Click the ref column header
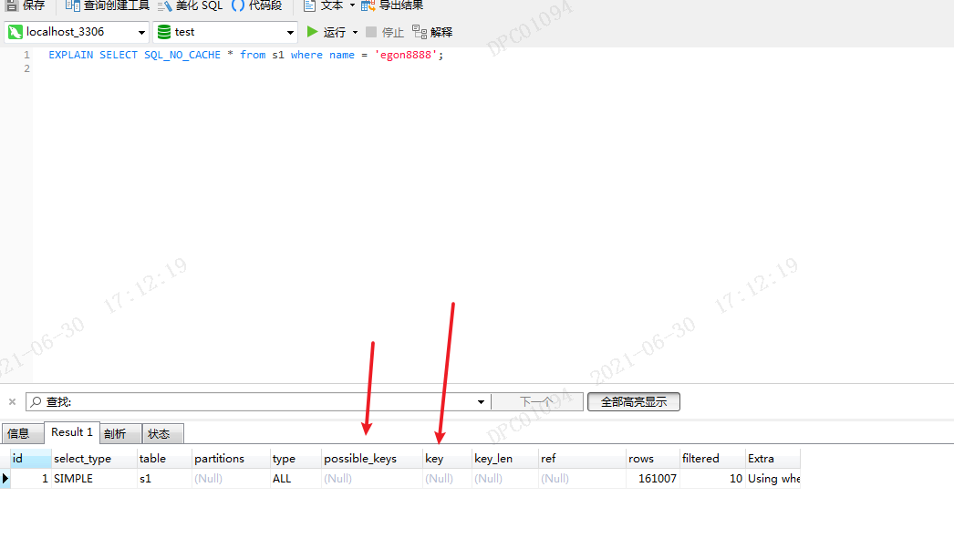 [582, 459]
